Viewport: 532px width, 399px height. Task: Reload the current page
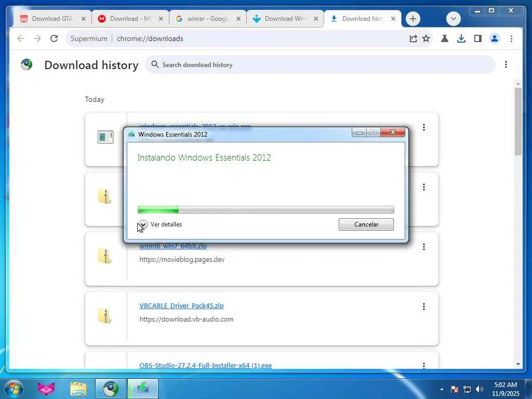point(54,38)
